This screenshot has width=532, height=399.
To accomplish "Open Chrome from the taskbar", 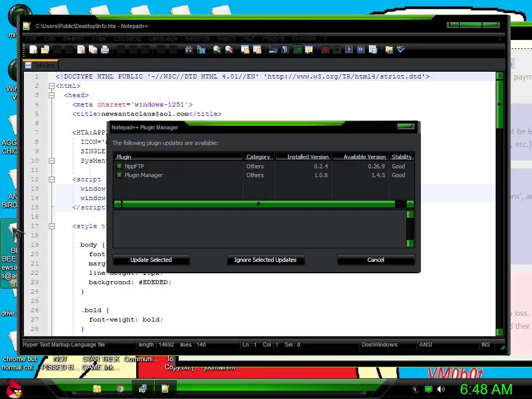I will point(120,389).
